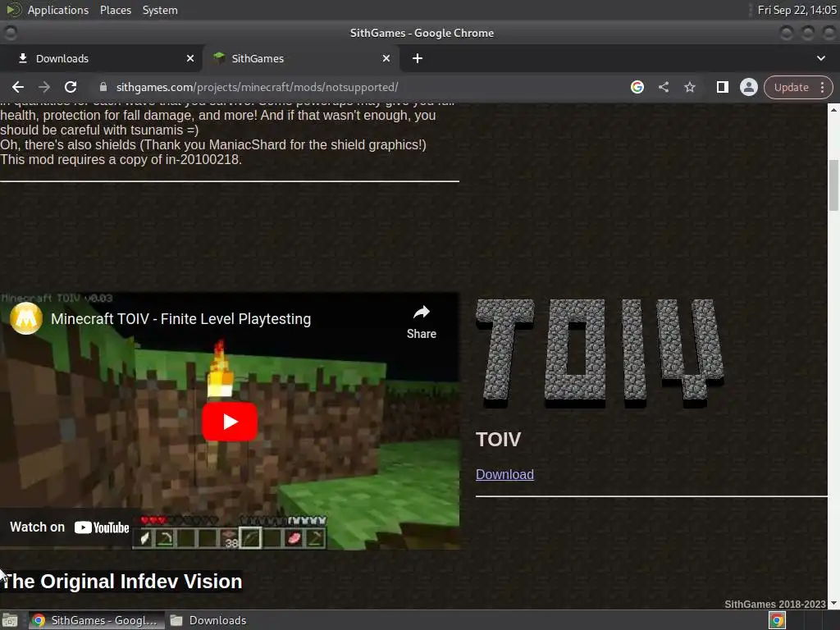Bookmark this page with star icon
This screenshot has height=630, width=840.
[689, 87]
